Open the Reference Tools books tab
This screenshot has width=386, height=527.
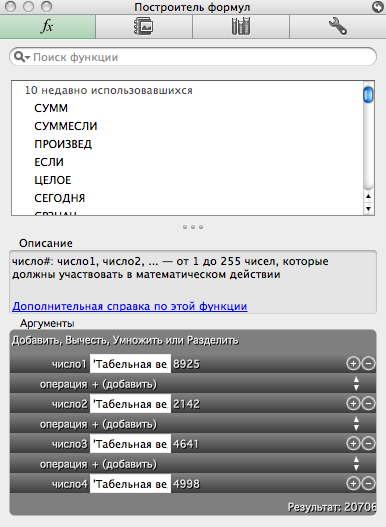click(241, 27)
